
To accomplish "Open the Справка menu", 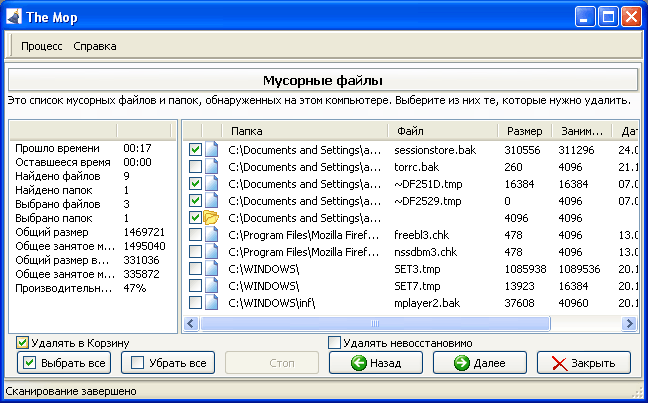I will click(95, 46).
